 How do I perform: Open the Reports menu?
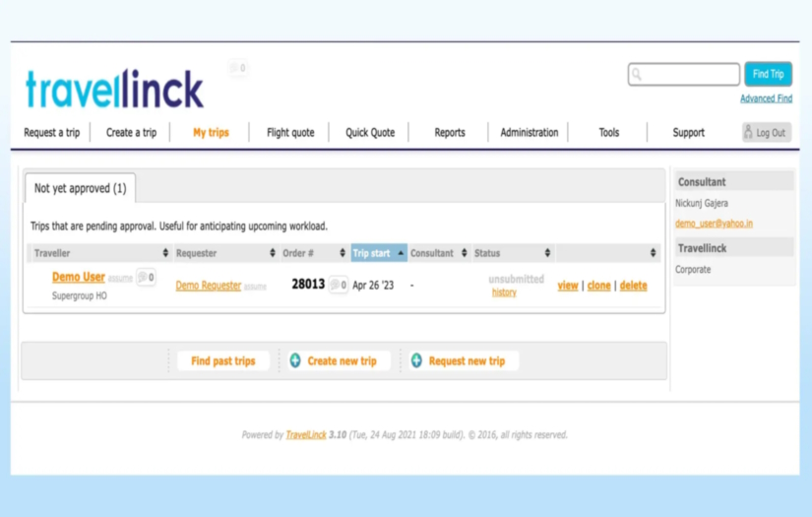pos(450,133)
